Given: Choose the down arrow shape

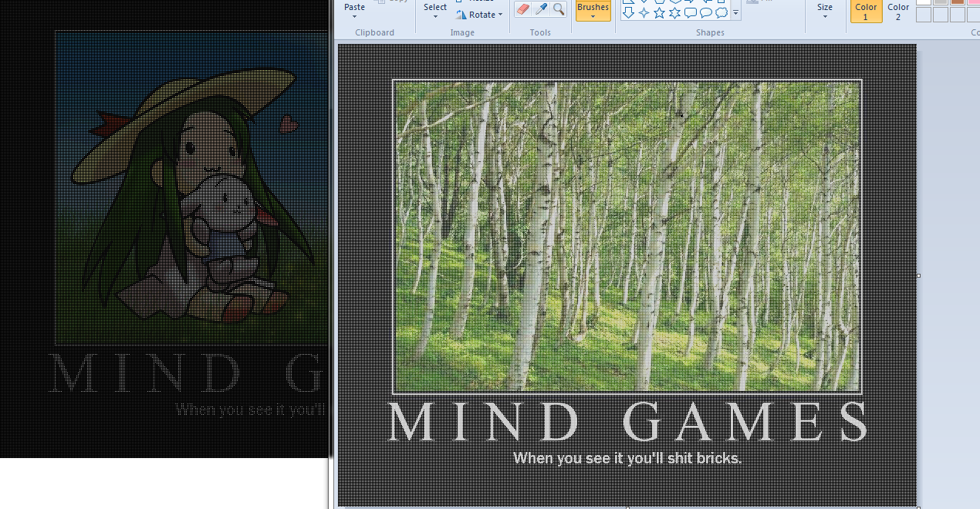Looking at the screenshot, I should (x=628, y=12).
